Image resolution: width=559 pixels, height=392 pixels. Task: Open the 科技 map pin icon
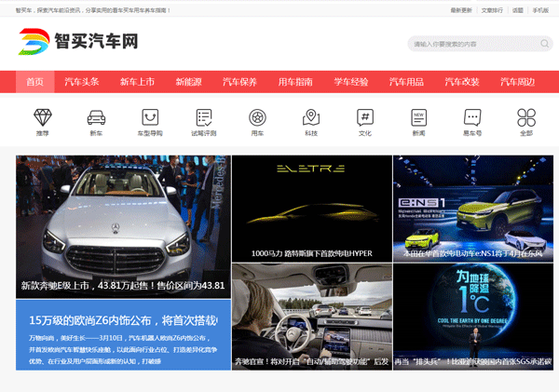point(311,117)
